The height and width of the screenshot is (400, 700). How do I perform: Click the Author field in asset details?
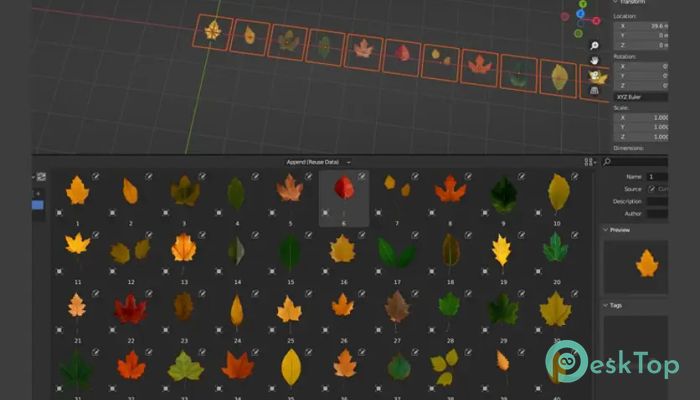click(x=658, y=214)
